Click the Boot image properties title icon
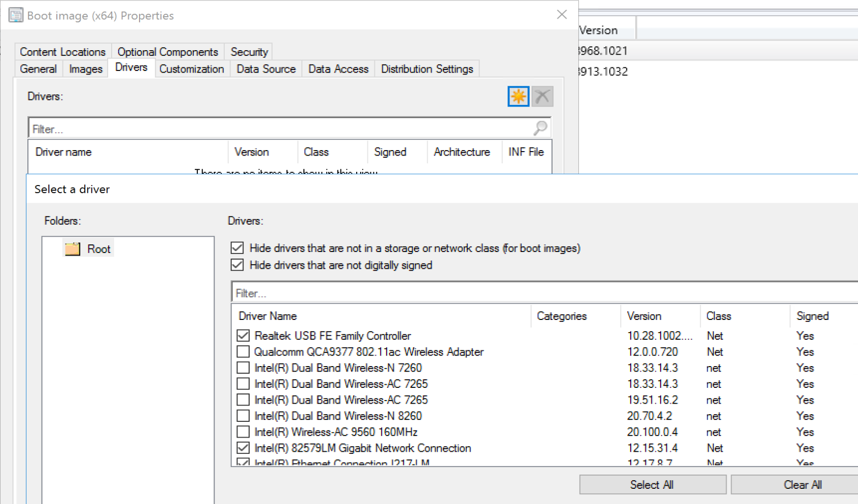Screen dimensions: 858x504 click(x=16, y=15)
